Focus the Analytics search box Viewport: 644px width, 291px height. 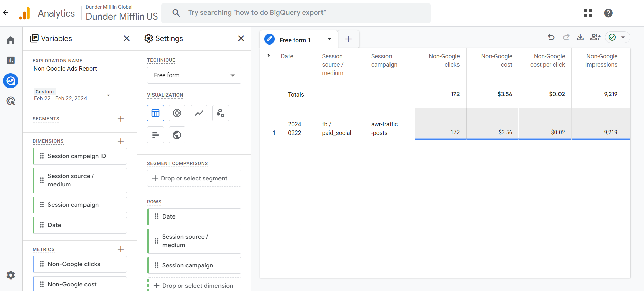[x=296, y=13]
